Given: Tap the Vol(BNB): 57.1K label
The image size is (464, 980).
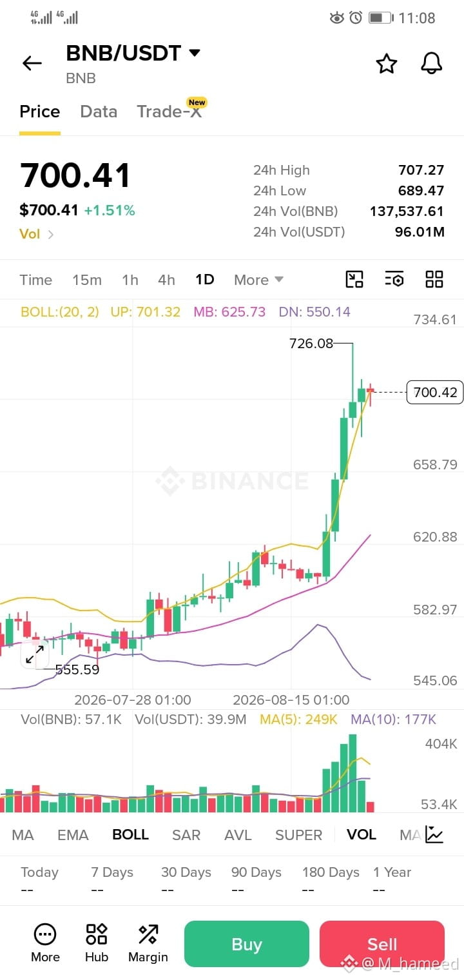Looking at the screenshot, I should [71, 720].
